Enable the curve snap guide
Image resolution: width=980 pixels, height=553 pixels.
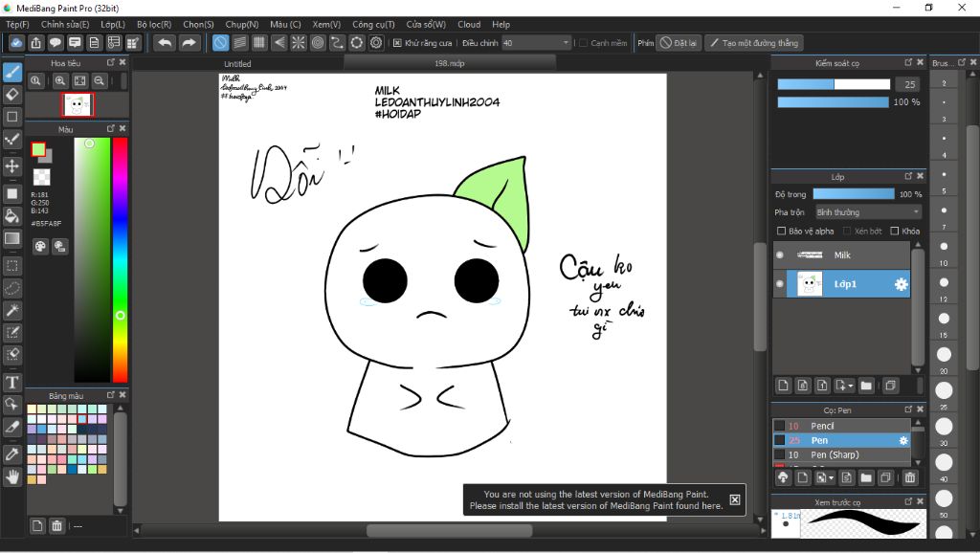click(337, 42)
